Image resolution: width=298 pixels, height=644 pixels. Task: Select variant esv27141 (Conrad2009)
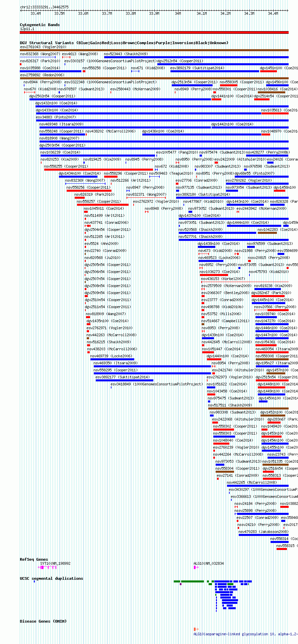(218, 479)
